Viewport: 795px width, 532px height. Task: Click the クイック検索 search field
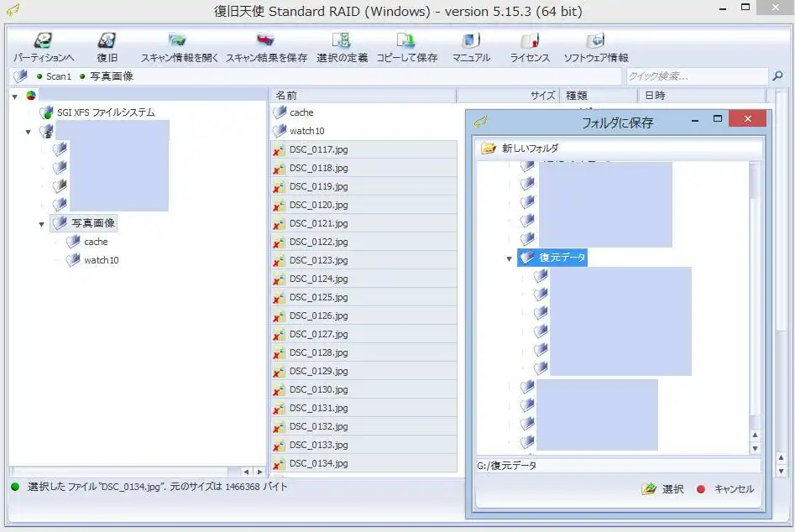[x=696, y=76]
